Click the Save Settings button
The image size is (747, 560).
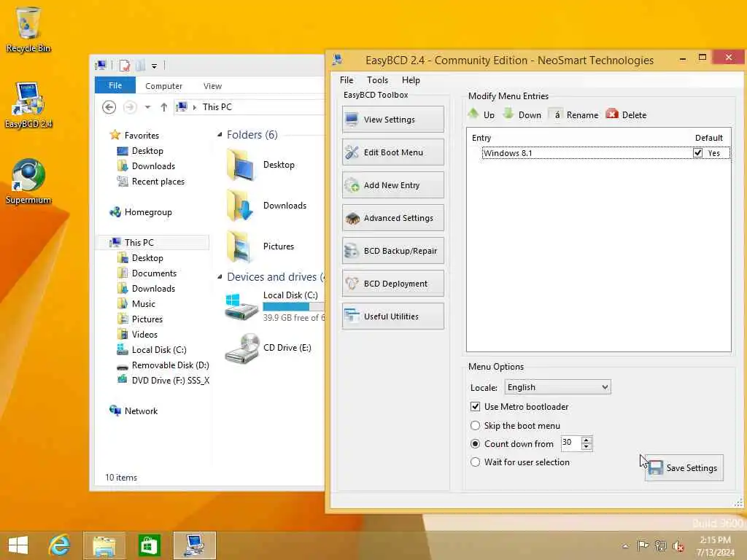(684, 468)
